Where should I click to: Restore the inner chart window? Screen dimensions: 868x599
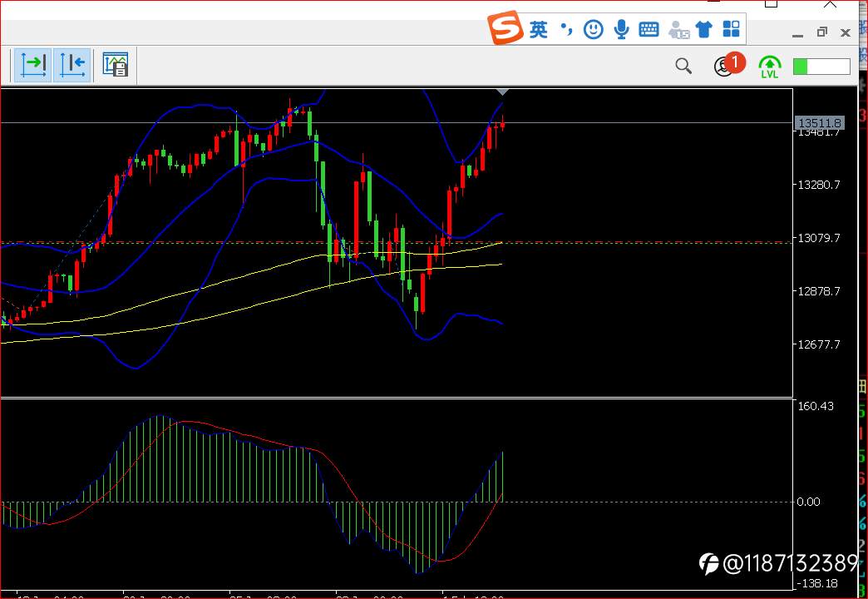tap(822, 32)
